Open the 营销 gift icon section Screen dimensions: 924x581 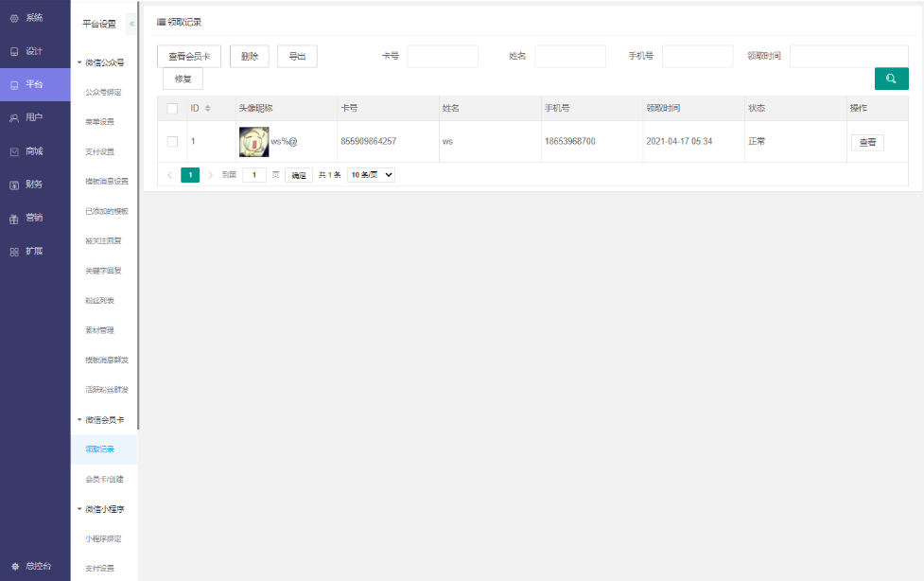14,219
